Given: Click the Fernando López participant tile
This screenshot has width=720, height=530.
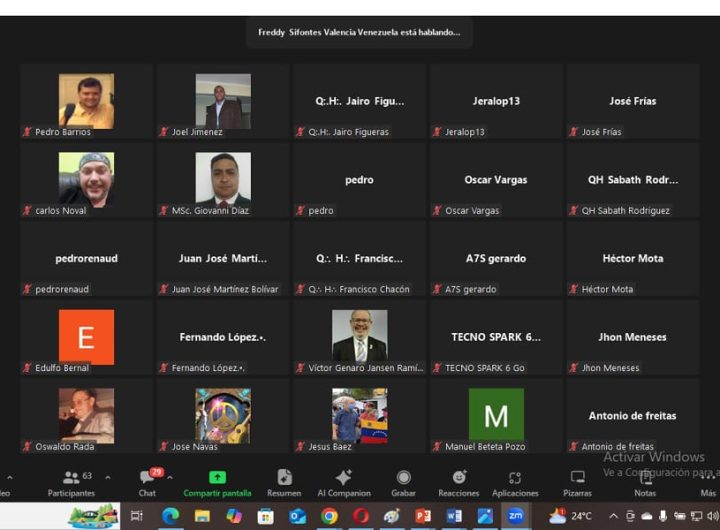Looking at the screenshot, I should (x=223, y=337).
